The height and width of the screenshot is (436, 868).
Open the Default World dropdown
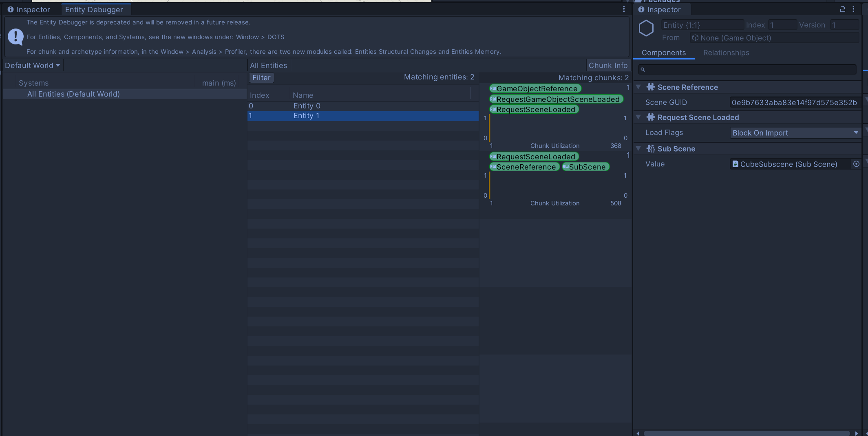(33, 66)
